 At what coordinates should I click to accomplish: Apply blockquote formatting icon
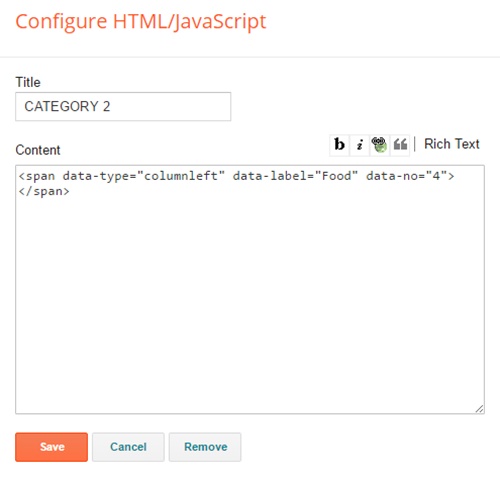(400, 145)
